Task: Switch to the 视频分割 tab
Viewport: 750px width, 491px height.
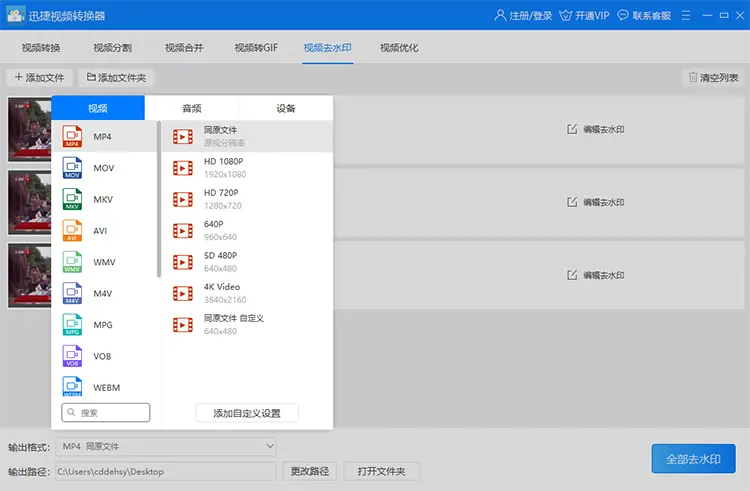Action: [x=112, y=47]
